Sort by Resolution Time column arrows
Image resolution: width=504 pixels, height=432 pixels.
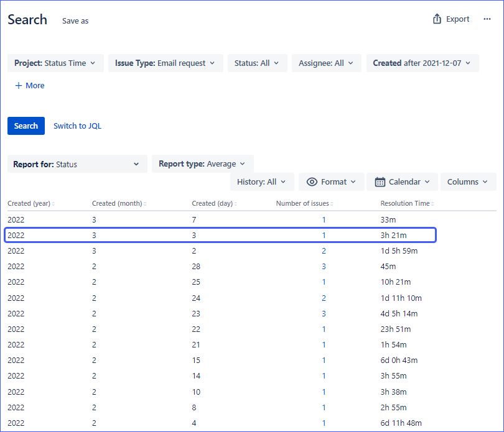[434, 204]
